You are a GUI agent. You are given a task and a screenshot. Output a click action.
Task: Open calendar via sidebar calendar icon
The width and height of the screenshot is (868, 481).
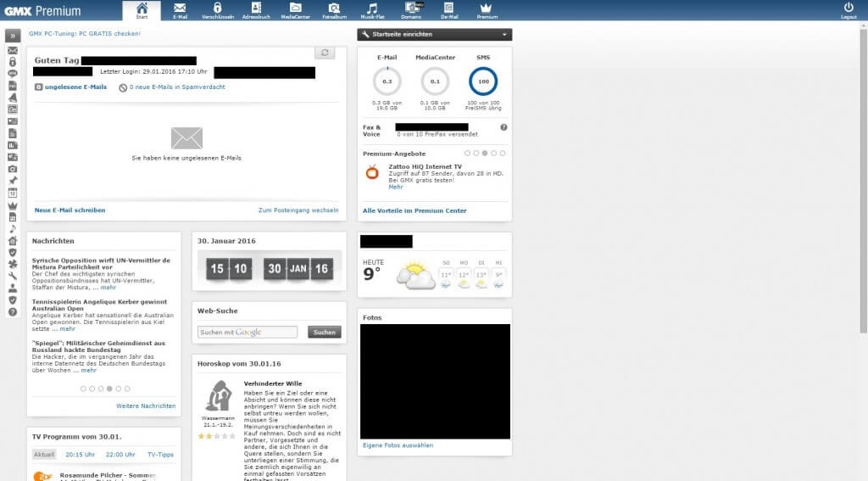pos(12,193)
